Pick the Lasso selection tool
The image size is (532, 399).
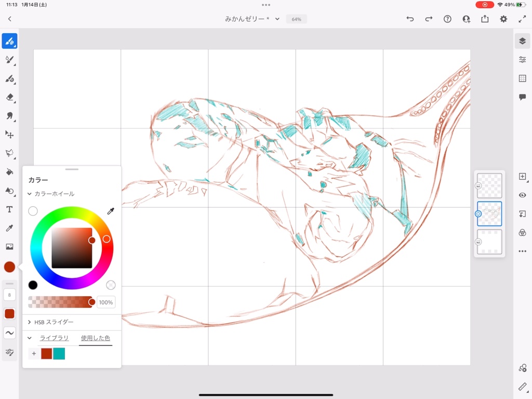9,153
